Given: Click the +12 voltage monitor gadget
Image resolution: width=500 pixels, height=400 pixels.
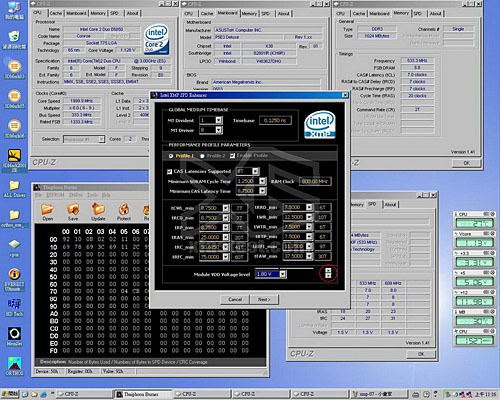Looking at the screenshot, I should click(475, 299).
